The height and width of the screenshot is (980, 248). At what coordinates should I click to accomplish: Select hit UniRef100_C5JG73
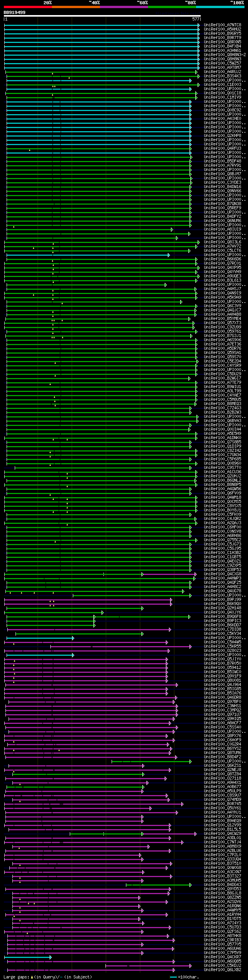[x=222, y=544]
